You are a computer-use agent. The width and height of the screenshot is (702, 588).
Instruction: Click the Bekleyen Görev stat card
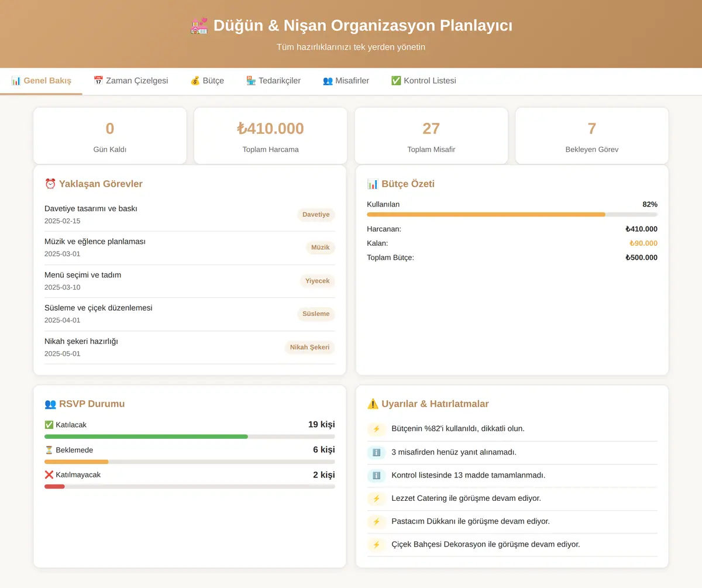(x=591, y=136)
